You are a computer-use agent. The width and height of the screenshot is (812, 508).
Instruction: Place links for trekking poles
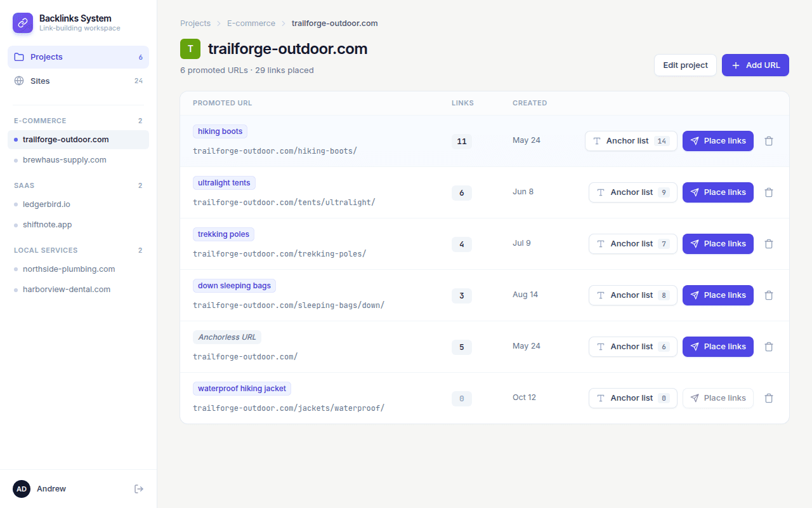pyautogui.click(x=718, y=244)
